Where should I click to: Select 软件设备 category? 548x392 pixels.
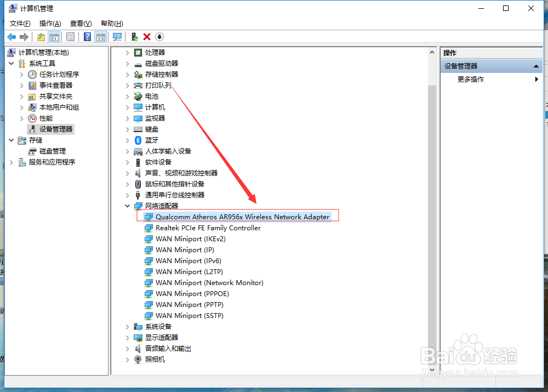click(158, 162)
